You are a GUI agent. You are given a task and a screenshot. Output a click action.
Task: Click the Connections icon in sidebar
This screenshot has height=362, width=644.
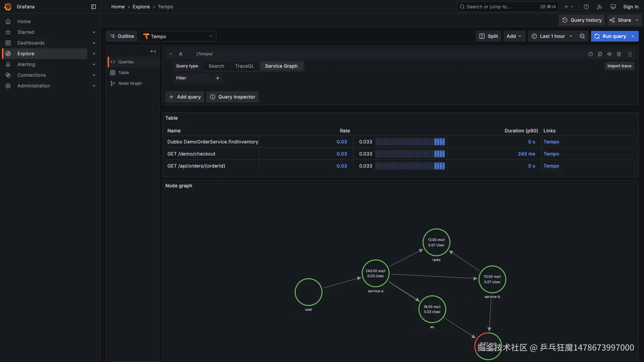(8, 75)
